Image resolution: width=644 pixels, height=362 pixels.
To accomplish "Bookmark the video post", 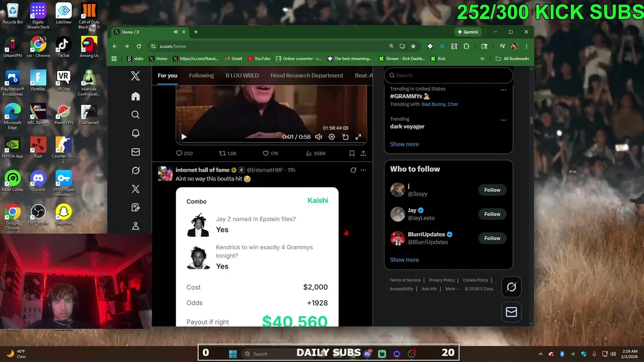I will (x=352, y=153).
